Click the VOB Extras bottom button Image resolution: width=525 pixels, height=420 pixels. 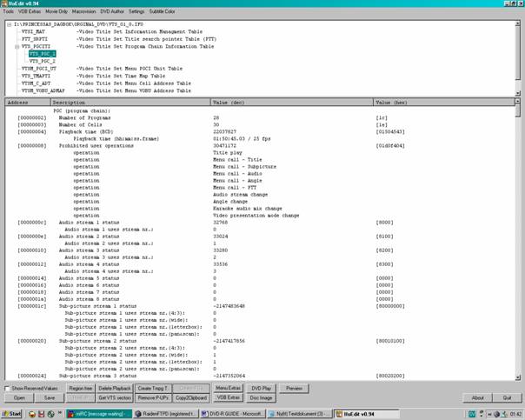coord(228,397)
